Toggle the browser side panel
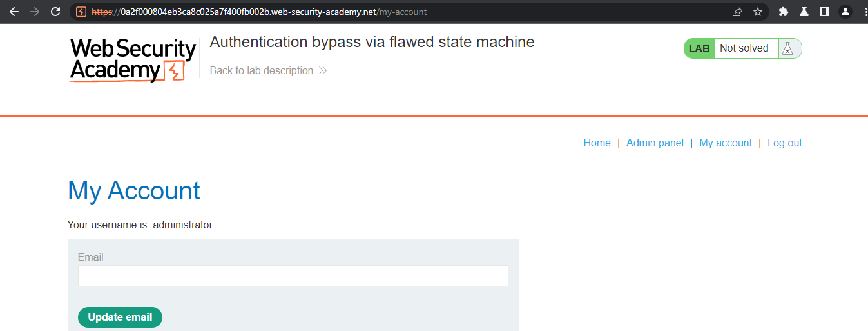This screenshot has width=868, height=331. click(824, 12)
